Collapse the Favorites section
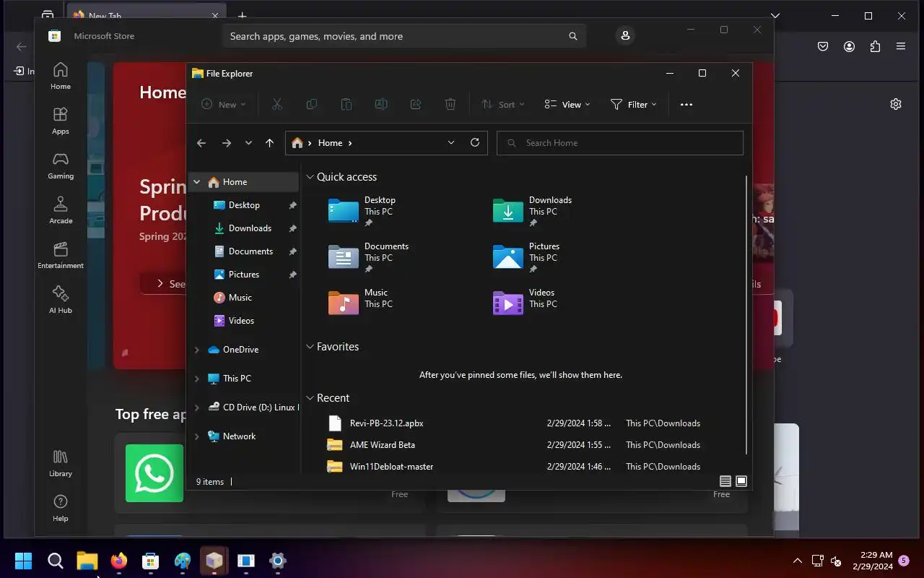Image resolution: width=924 pixels, height=578 pixels. click(310, 347)
